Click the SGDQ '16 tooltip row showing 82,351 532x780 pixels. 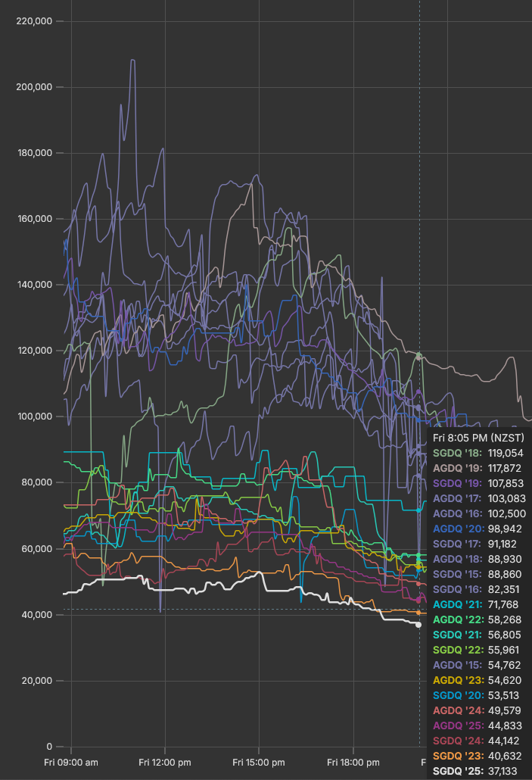(x=476, y=589)
